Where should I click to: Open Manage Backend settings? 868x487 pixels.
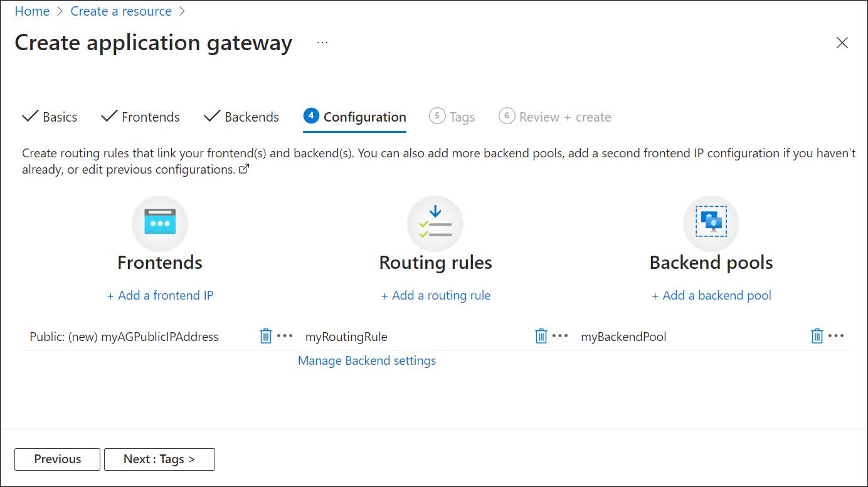coord(366,360)
